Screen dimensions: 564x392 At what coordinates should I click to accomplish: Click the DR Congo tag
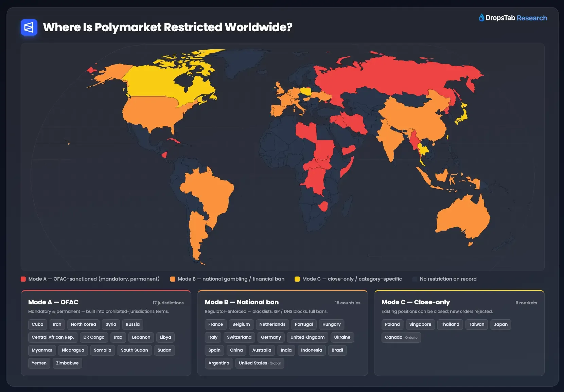pyautogui.click(x=94, y=337)
